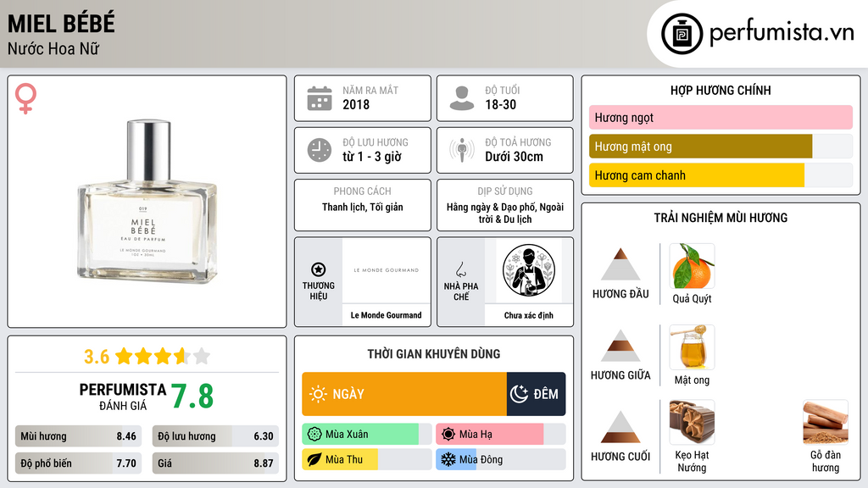Click the age range value 18-30
The image size is (868, 488).
pos(500,104)
